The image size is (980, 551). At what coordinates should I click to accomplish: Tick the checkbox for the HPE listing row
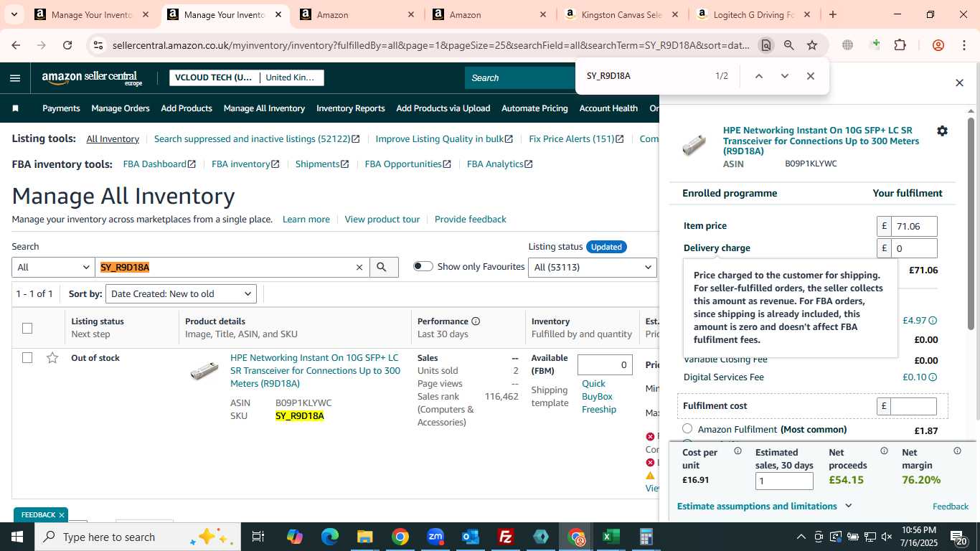(x=27, y=357)
